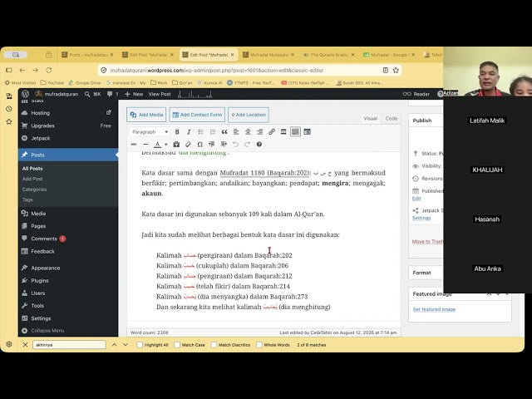Image resolution: width=532 pixels, height=399 pixels.
Task: Close the find bar
Action: (x=25, y=345)
